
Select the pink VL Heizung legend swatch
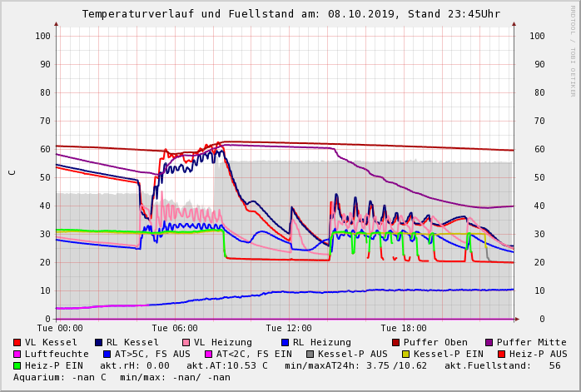pos(186,342)
